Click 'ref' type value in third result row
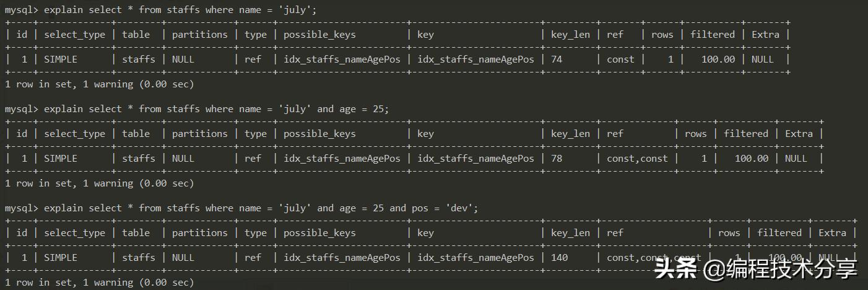The height and width of the screenshot is (290, 868). coord(253,258)
